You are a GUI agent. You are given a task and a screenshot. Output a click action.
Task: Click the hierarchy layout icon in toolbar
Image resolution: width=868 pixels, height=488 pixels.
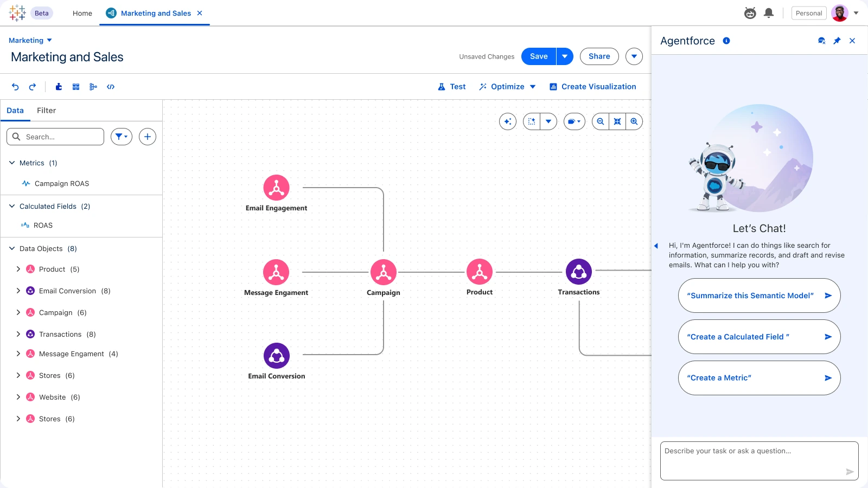click(x=93, y=87)
